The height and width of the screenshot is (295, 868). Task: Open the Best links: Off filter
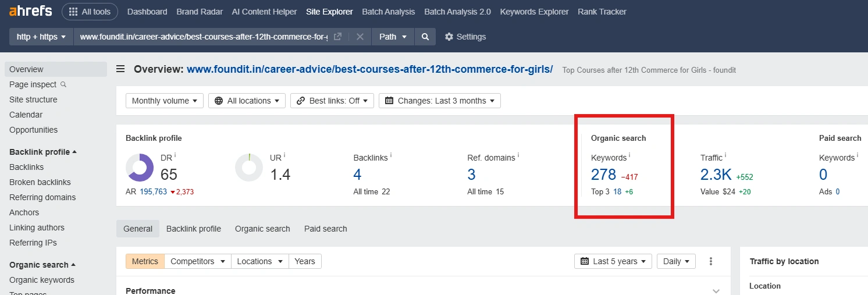(x=332, y=101)
